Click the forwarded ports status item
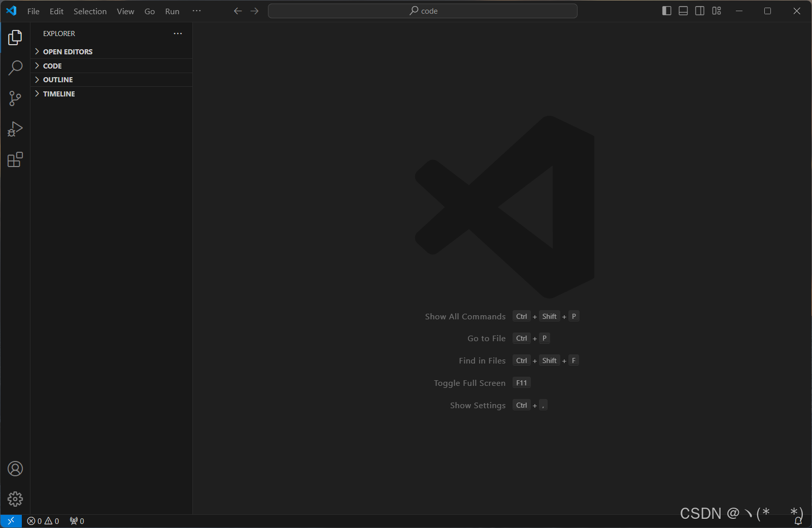The width and height of the screenshot is (812, 528). pos(77,521)
